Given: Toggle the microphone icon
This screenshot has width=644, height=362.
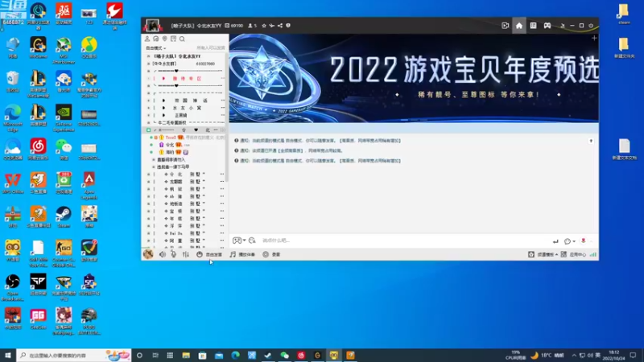Looking at the screenshot, I should point(174,254).
